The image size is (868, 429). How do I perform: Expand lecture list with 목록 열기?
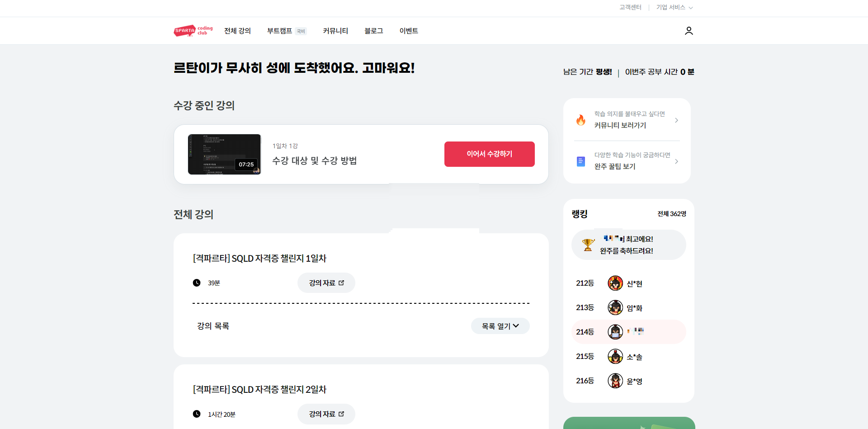coord(500,326)
